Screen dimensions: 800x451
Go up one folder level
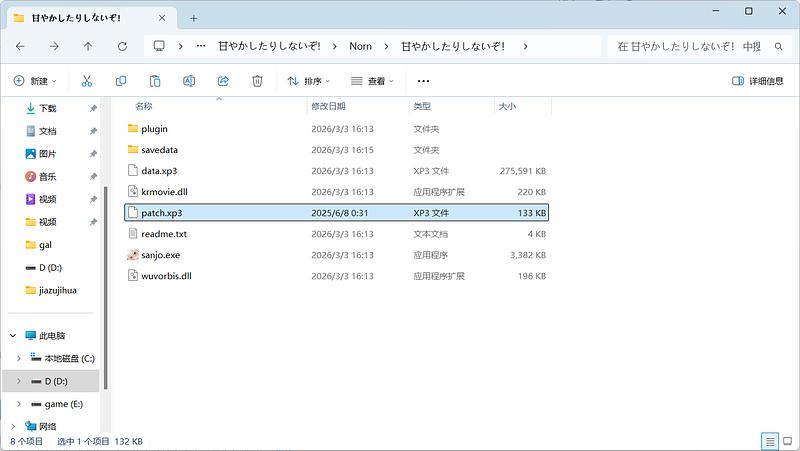coord(88,46)
